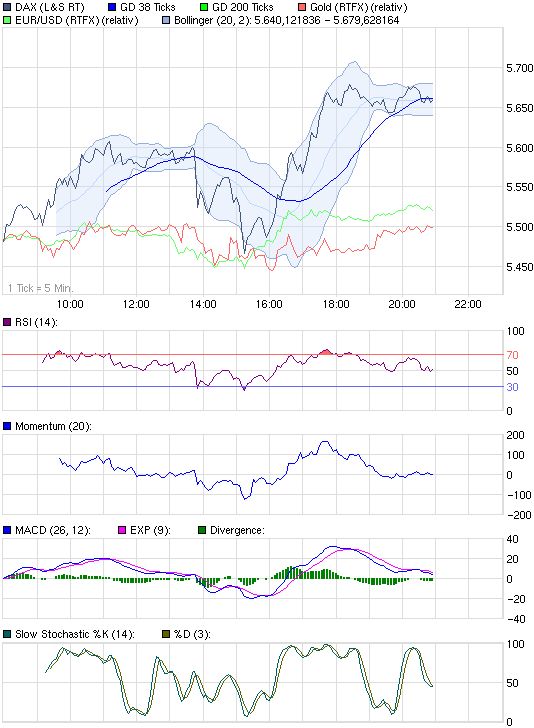The height and width of the screenshot is (728, 534).
Task: Click the Divergence: label
Action: [x=237, y=530]
